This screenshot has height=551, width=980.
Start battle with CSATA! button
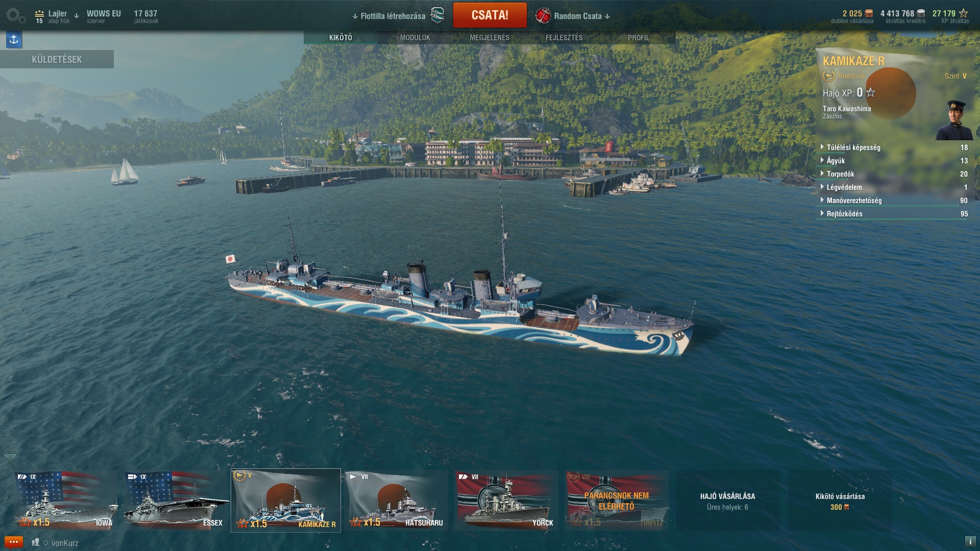click(x=489, y=15)
